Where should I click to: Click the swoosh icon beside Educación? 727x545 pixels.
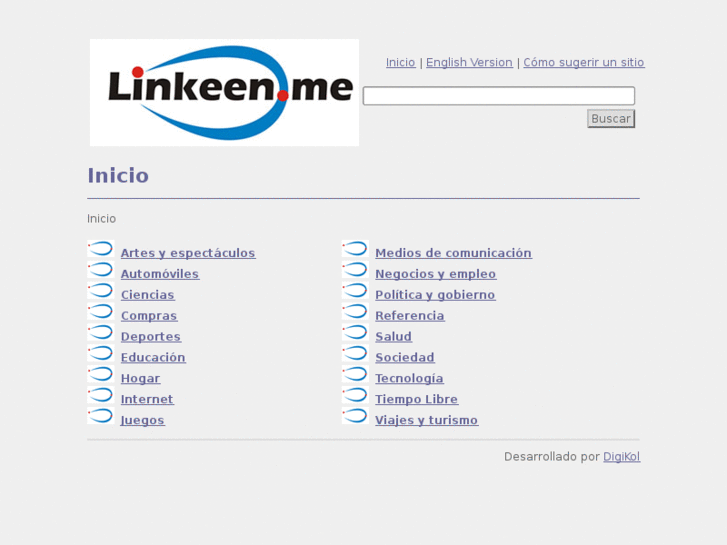click(101, 353)
